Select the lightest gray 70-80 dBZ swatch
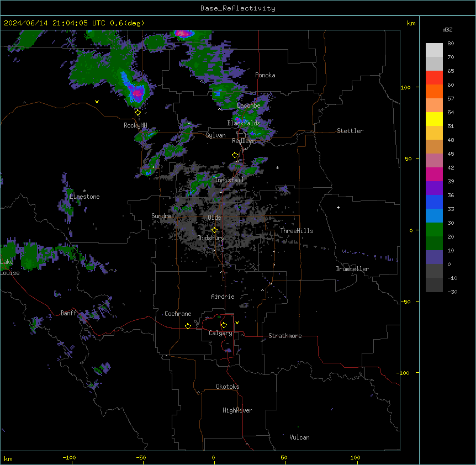The image size is (476, 465). click(434, 50)
